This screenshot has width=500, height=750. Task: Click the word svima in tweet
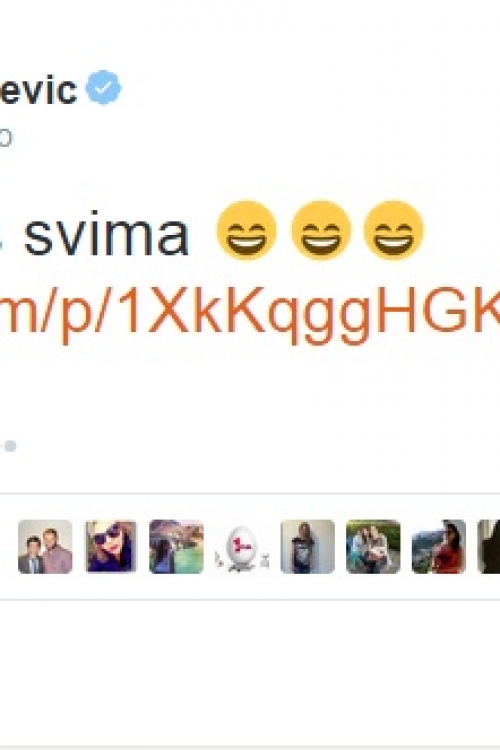pyautogui.click(x=107, y=234)
